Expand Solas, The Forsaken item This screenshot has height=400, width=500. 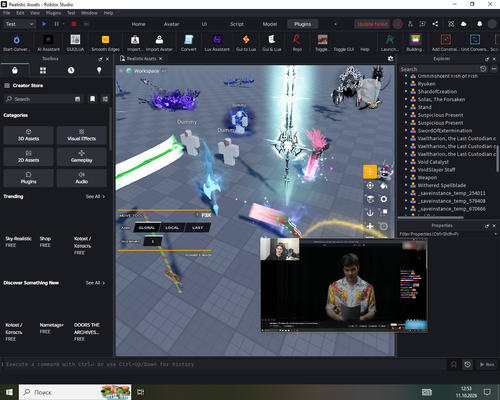pyautogui.click(x=406, y=99)
